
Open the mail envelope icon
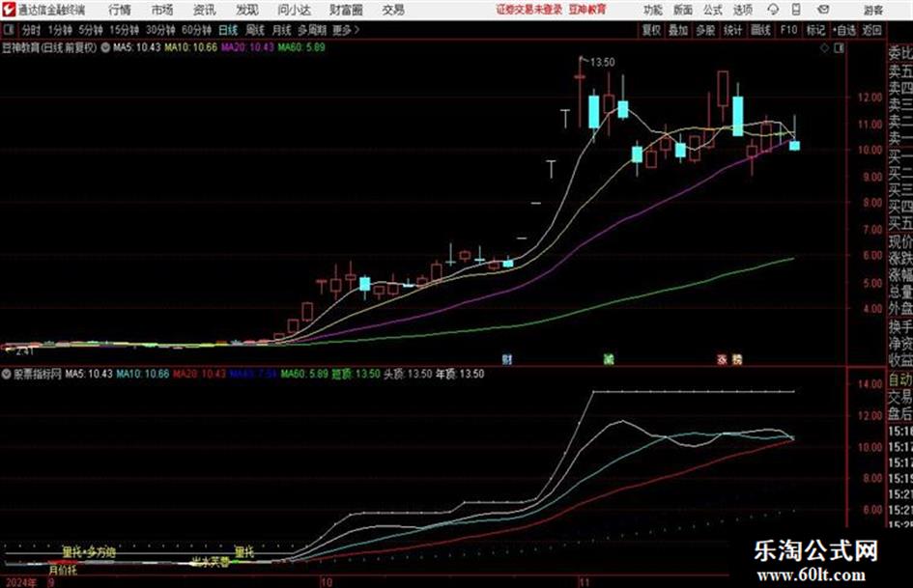pos(823,10)
